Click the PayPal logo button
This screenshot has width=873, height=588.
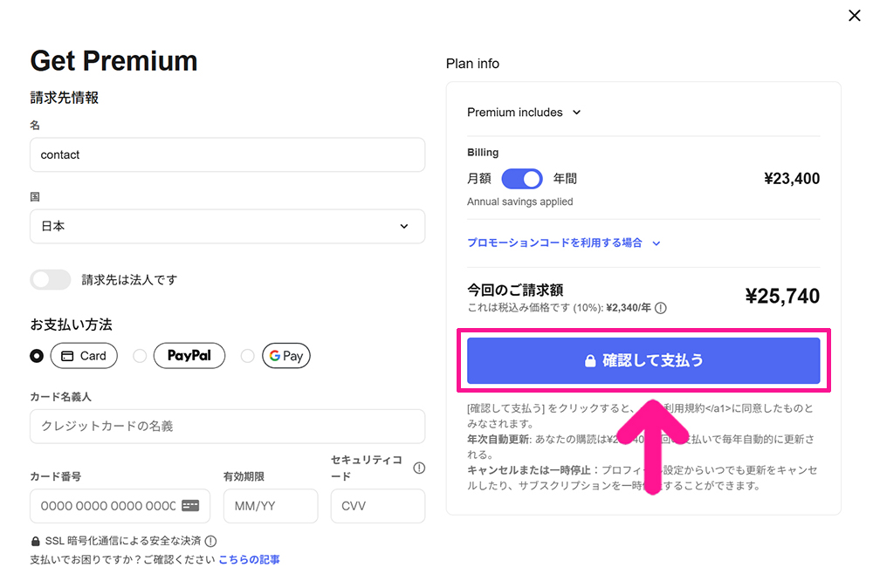[x=189, y=355]
